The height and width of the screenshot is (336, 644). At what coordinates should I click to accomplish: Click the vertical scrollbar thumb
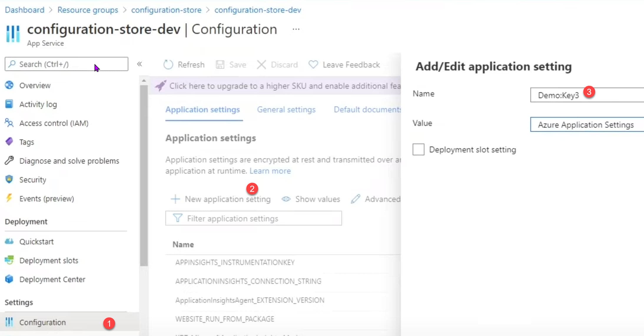coord(144,175)
